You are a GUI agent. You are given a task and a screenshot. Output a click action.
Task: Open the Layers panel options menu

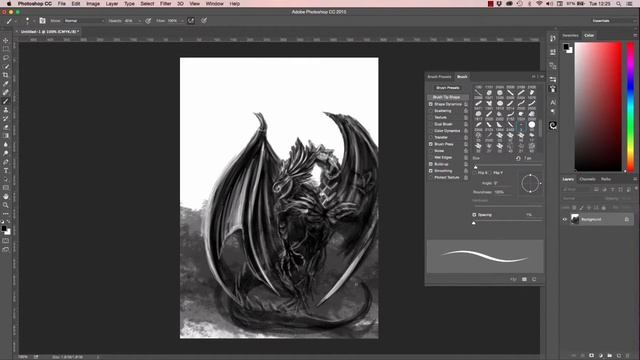(x=635, y=179)
